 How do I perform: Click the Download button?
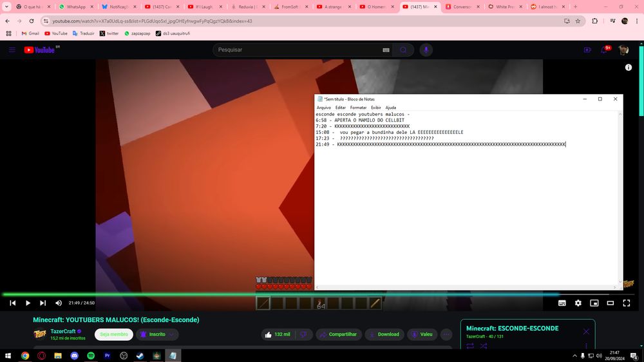(x=384, y=334)
